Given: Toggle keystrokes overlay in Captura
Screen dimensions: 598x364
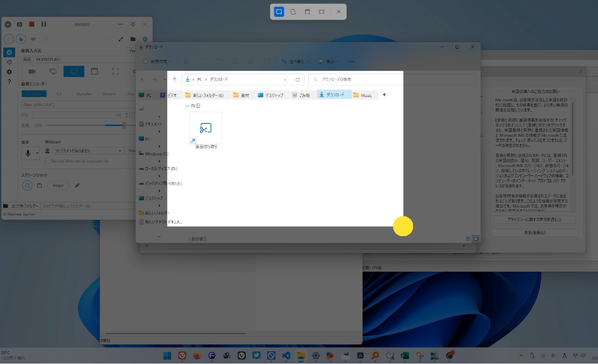Looking at the screenshot, I should (33, 39).
